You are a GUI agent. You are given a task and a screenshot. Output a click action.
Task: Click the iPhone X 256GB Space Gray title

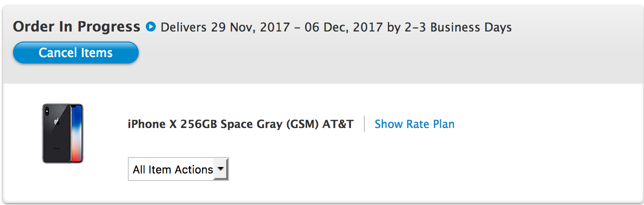241,124
